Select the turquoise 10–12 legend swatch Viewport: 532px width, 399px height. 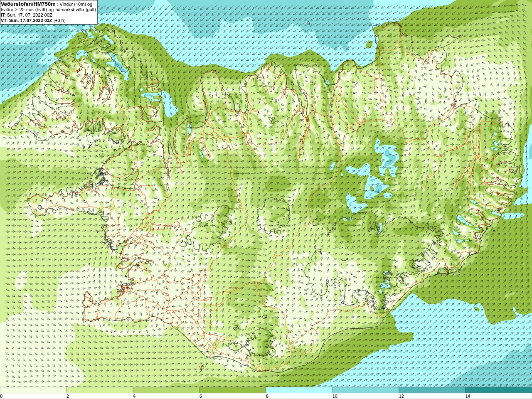pyautogui.click(x=366, y=390)
